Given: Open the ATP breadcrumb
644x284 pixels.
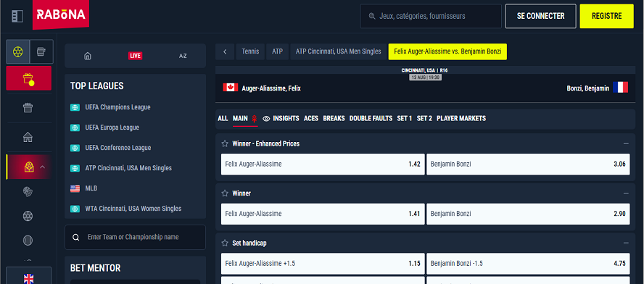Looking at the screenshot, I should pos(277,51).
